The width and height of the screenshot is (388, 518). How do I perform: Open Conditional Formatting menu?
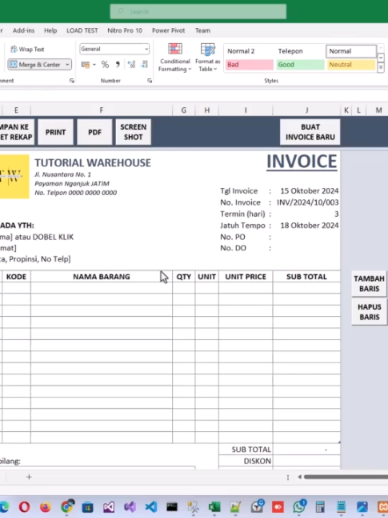175,58
